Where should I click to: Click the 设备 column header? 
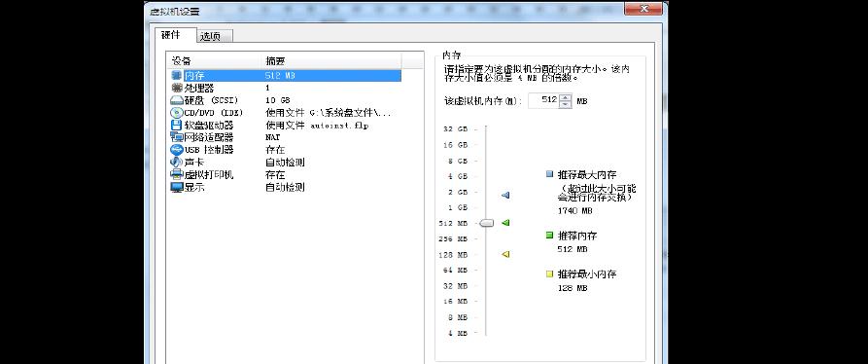(214, 60)
